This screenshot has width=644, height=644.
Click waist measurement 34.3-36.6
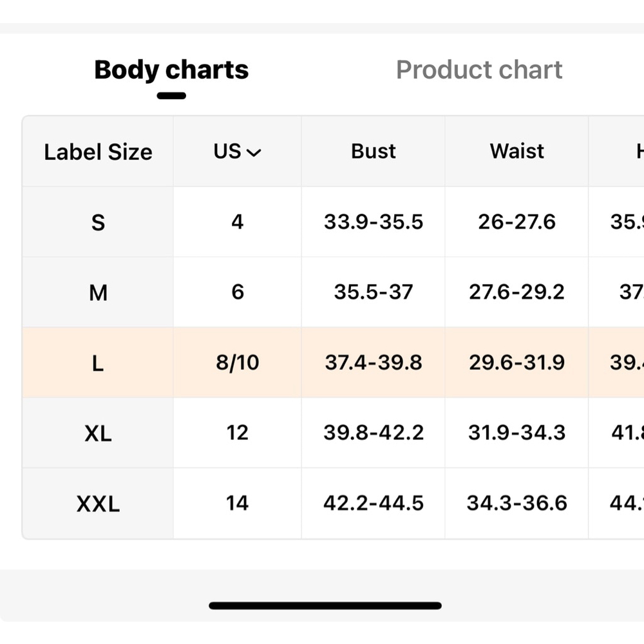tap(516, 503)
